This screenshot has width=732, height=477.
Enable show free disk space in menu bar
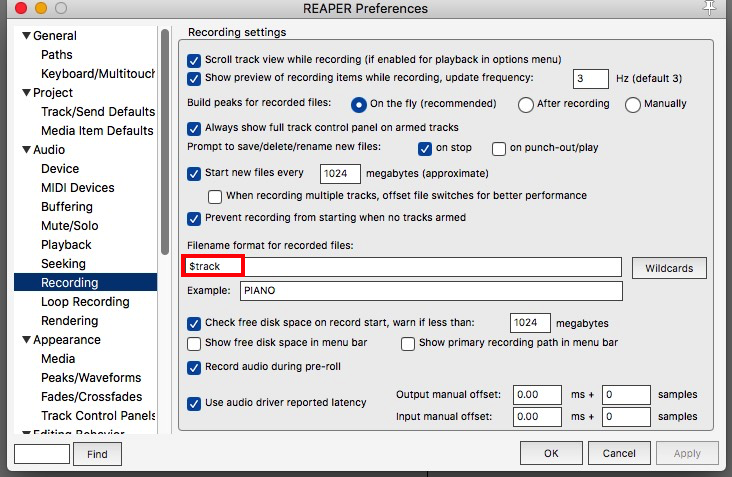(194, 344)
